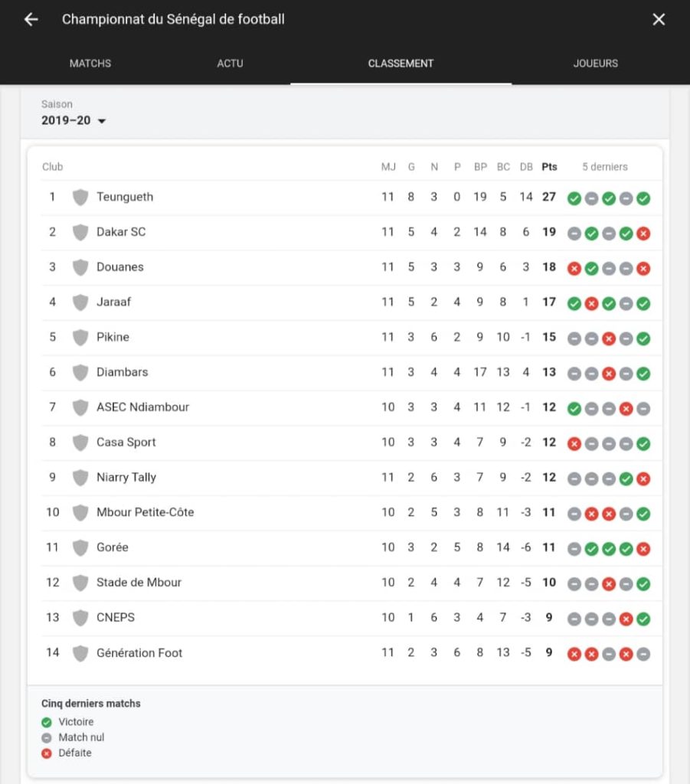Tap the back arrow icon
The image size is (690, 784).
click(31, 20)
